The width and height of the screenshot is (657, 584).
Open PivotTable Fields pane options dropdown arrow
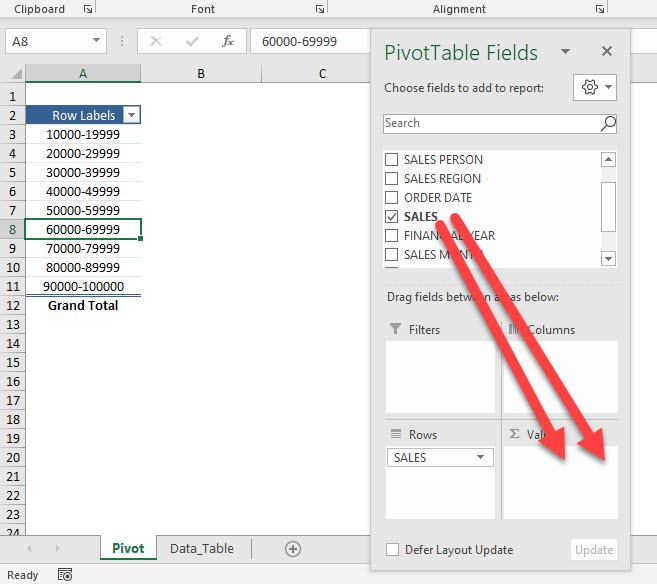tap(565, 52)
